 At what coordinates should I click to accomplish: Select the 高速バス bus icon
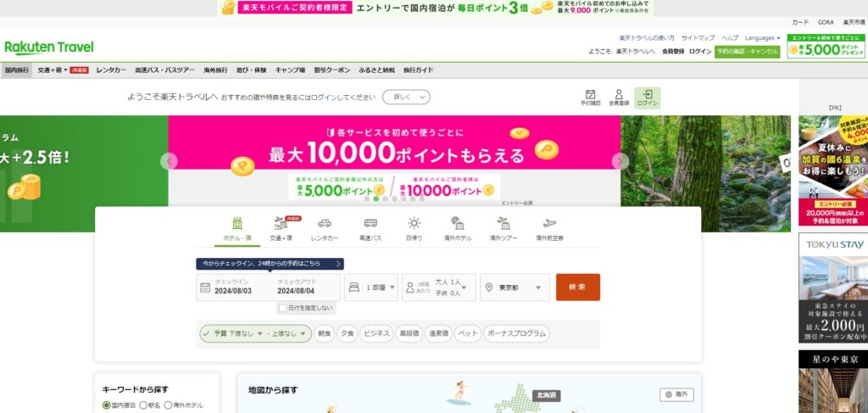[370, 224]
